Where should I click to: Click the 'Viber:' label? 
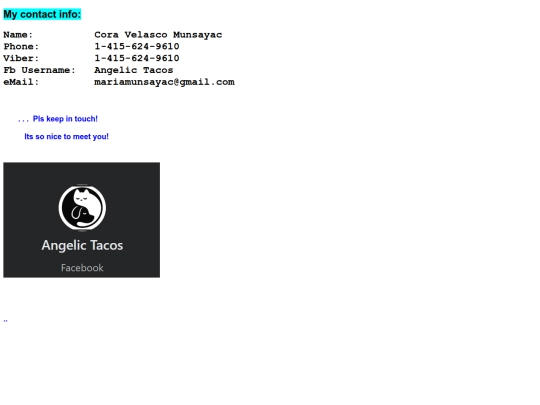pos(21,58)
